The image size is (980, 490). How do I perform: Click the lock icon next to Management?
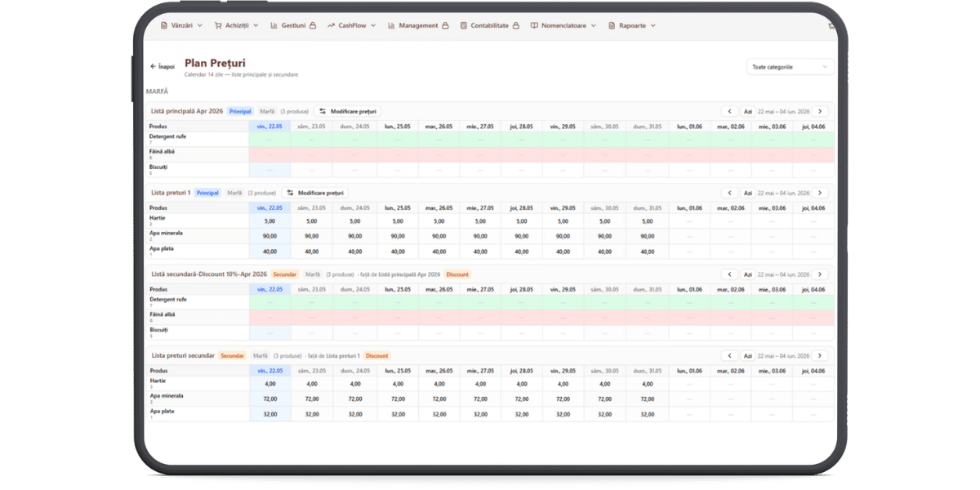coord(445,25)
